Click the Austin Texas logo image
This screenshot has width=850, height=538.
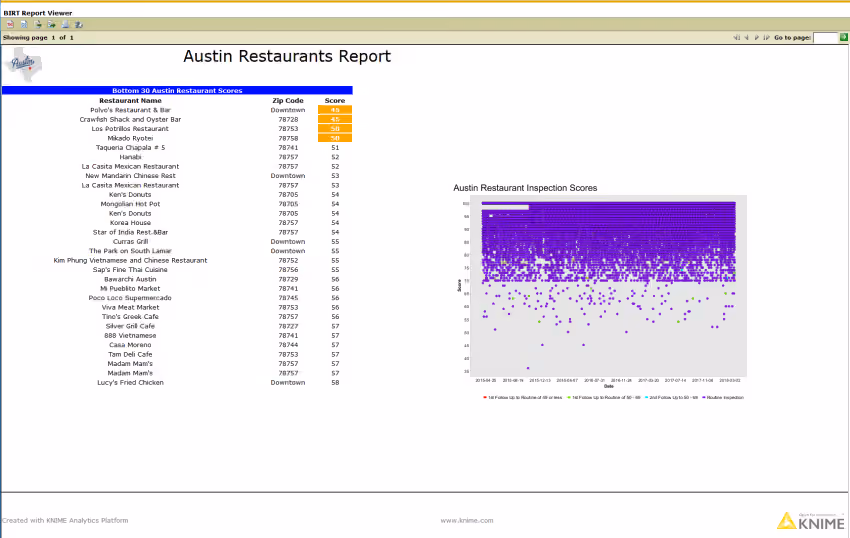point(23,65)
